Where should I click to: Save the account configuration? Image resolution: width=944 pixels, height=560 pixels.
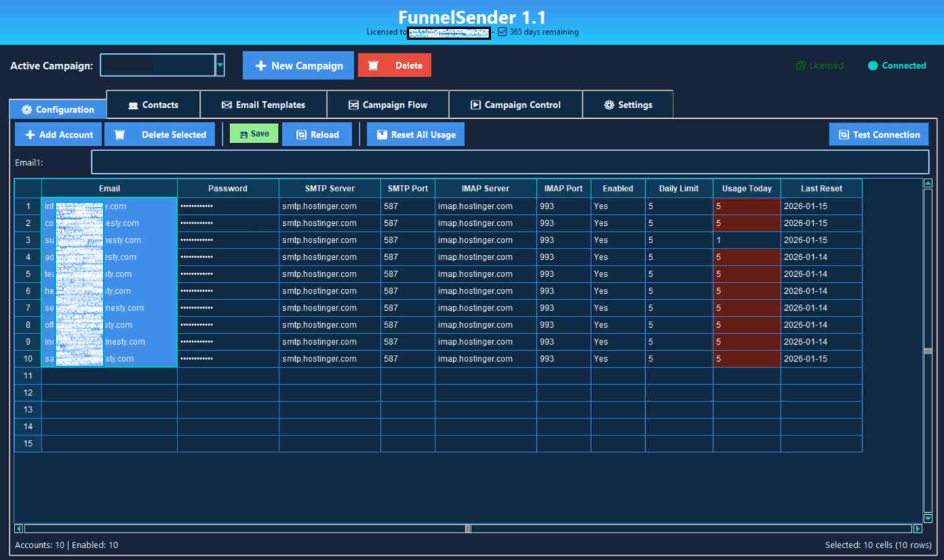coord(254,133)
